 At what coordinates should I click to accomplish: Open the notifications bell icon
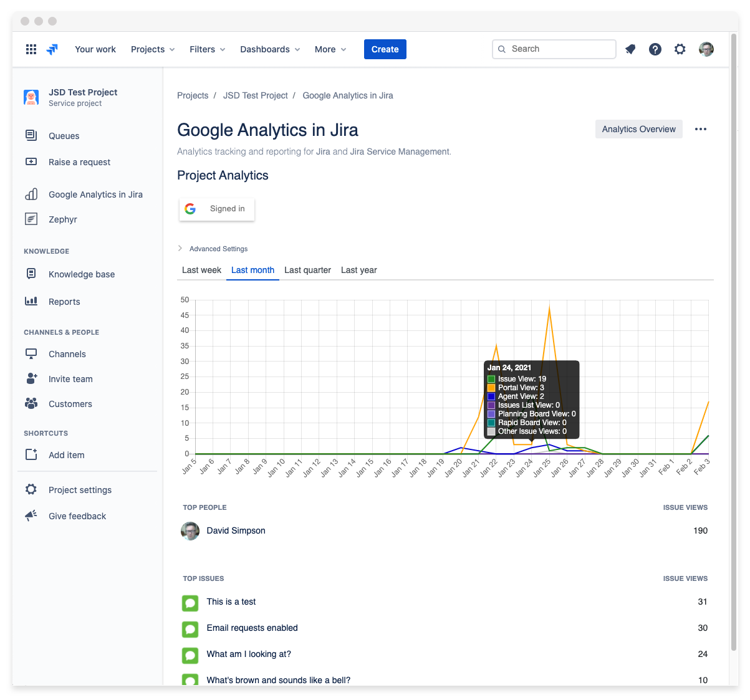[x=630, y=49]
